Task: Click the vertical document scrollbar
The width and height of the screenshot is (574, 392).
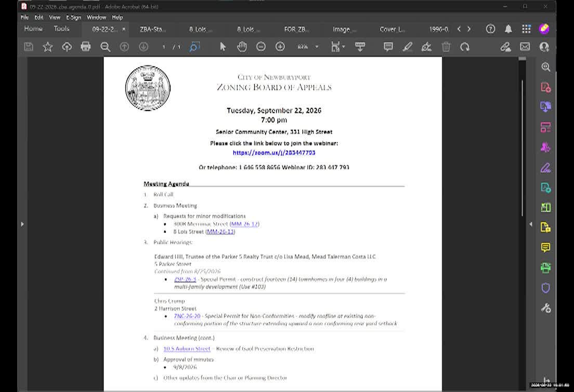Action: (x=523, y=148)
